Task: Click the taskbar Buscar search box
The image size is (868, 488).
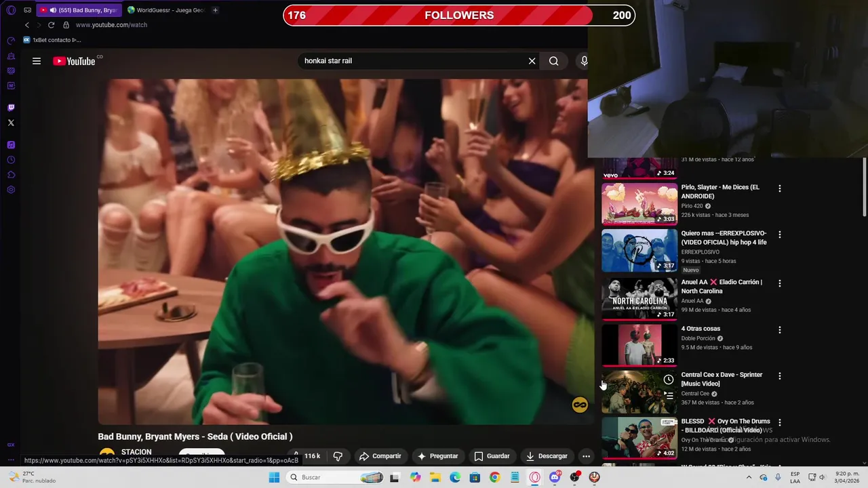Action: coord(335,477)
